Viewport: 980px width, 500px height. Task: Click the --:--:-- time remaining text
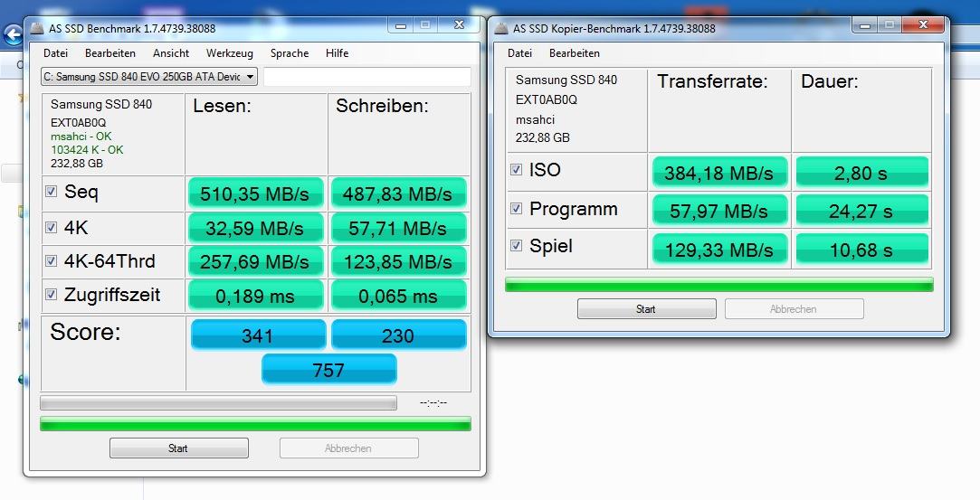[433, 402]
